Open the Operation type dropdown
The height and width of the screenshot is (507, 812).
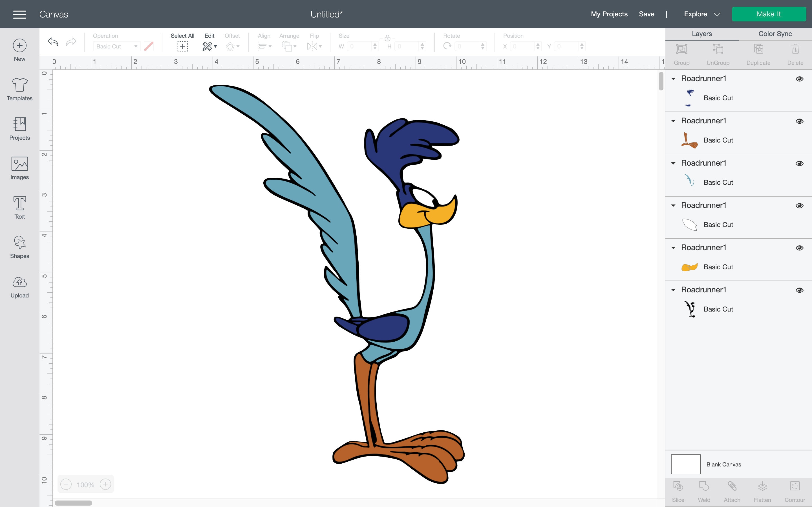point(116,46)
